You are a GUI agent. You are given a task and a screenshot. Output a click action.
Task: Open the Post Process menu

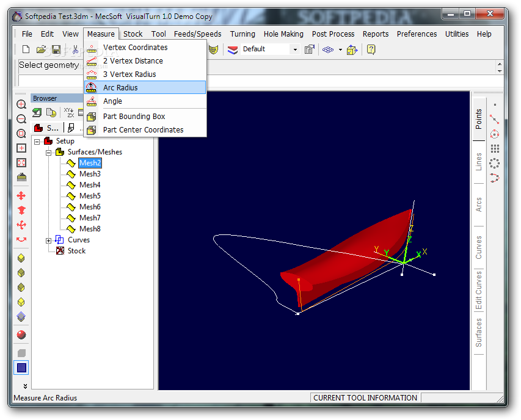pos(333,34)
